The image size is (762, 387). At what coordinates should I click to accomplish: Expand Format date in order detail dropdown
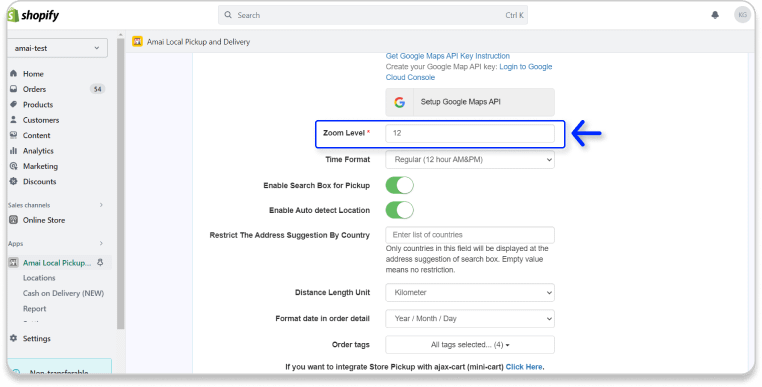point(470,318)
